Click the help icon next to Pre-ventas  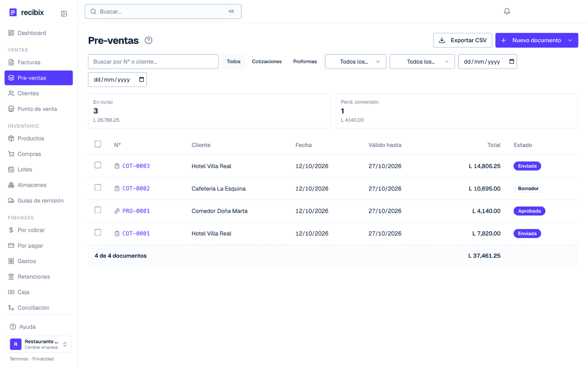[x=149, y=40]
